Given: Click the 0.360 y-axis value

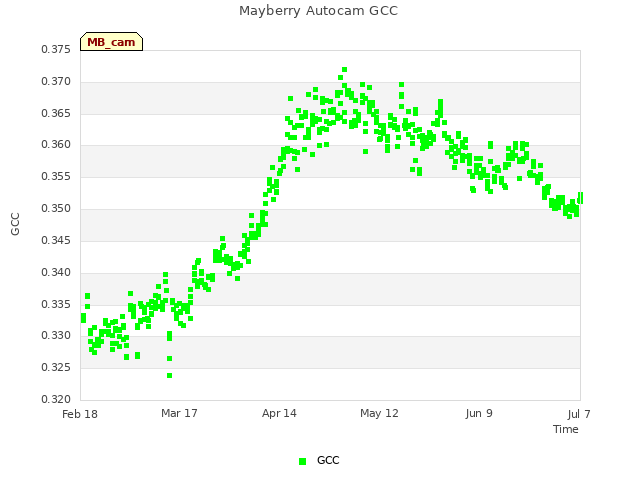Looking at the screenshot, I should (x=56, y=144).
